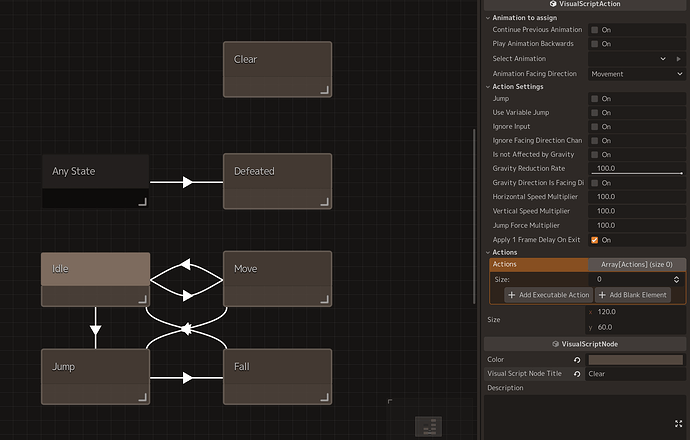Image resolution: width=690 pixels, height=440 pixels.
Task: Open Animation Facing Direction dropdown
Action: [x=637, y=74]
